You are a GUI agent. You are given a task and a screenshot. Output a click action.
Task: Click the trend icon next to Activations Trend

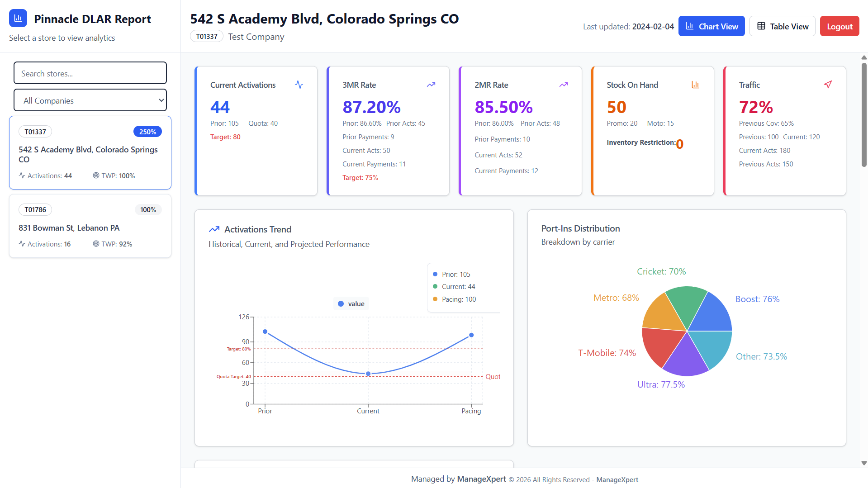tap(214, 229)
